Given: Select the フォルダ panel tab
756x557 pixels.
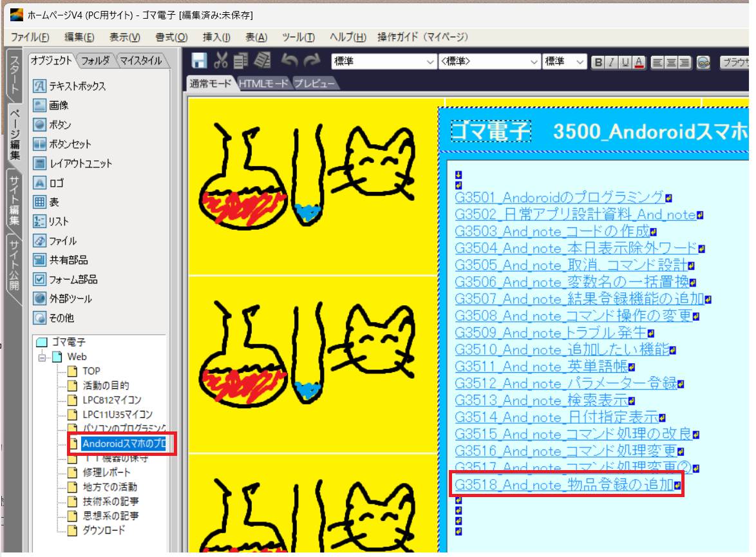Looking at the screenshot, I should tap(95, 61).
